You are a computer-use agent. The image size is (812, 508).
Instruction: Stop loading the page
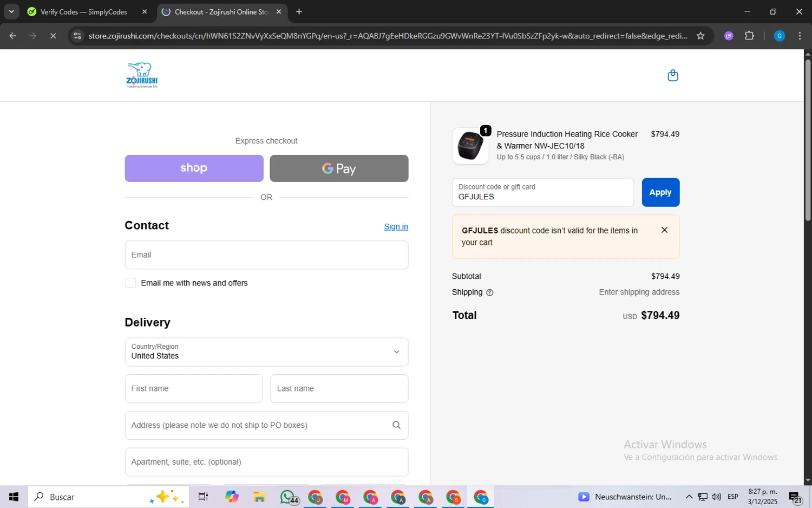(x=53, y=36)
